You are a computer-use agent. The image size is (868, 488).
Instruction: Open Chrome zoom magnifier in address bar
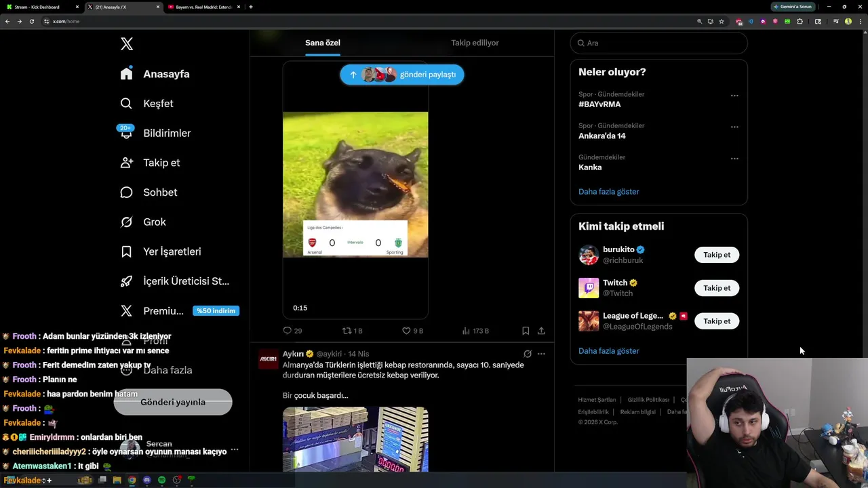click(699, 21)
